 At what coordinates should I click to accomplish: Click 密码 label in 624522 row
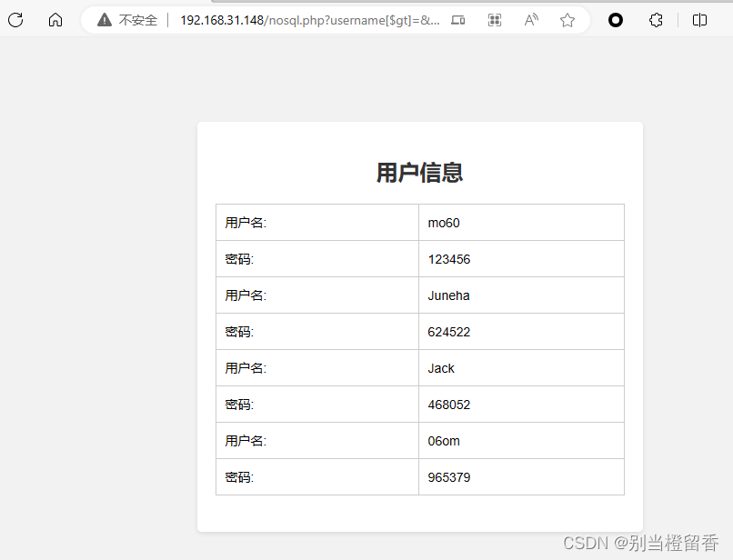[239, 332]
